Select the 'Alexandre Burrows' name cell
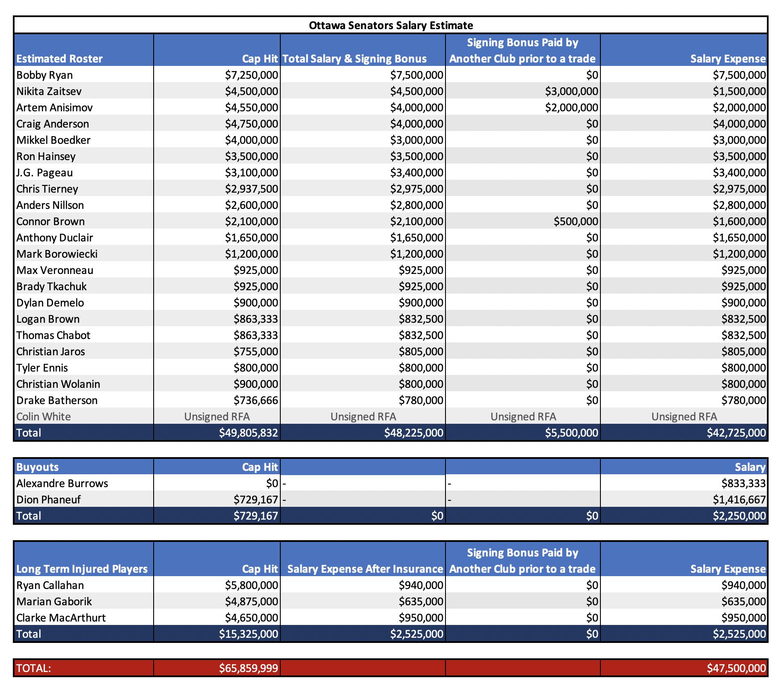This screenshot has width=784, height=696. pos(84,483)
